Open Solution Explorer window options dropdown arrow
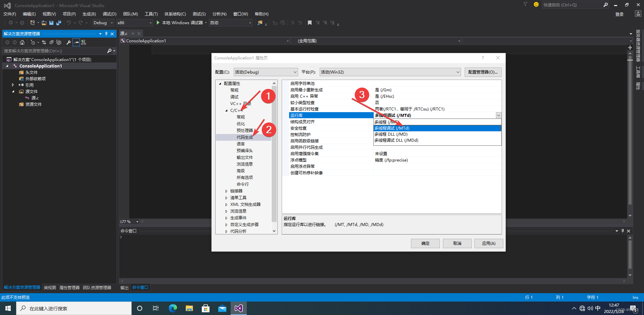 coord(100,34)
